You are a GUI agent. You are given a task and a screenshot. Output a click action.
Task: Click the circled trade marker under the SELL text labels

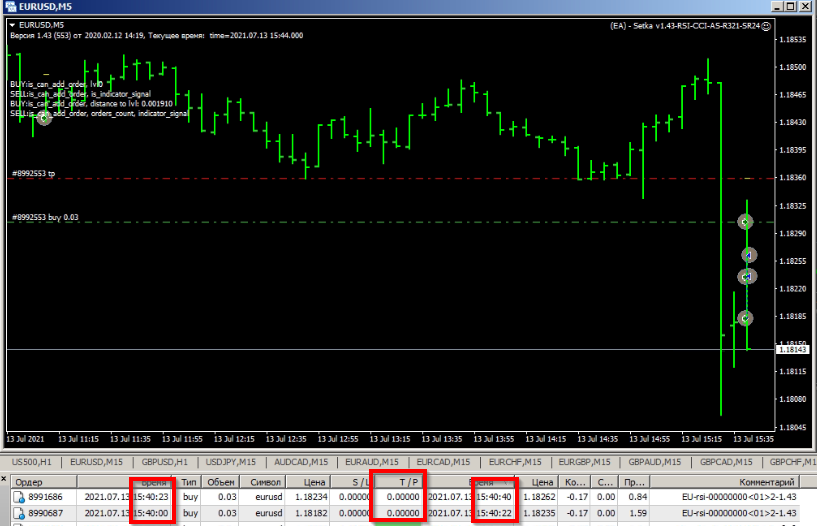(x=44, y=118)
